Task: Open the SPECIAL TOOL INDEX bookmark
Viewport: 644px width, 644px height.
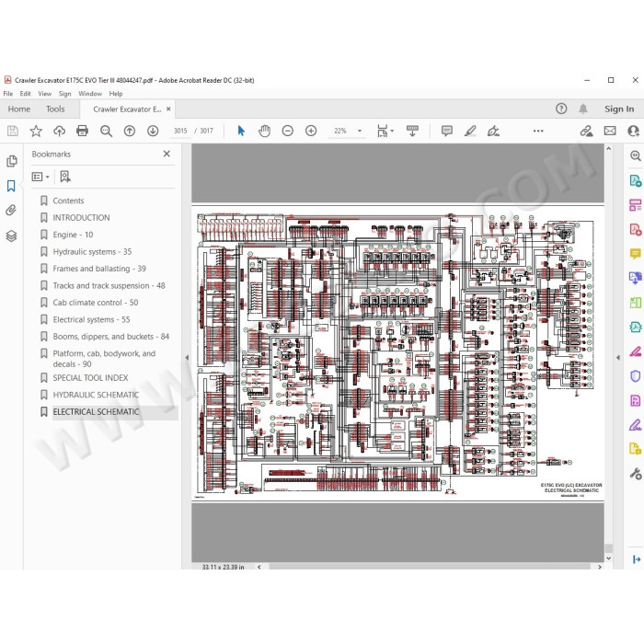Action: click(x=90, y=378)
